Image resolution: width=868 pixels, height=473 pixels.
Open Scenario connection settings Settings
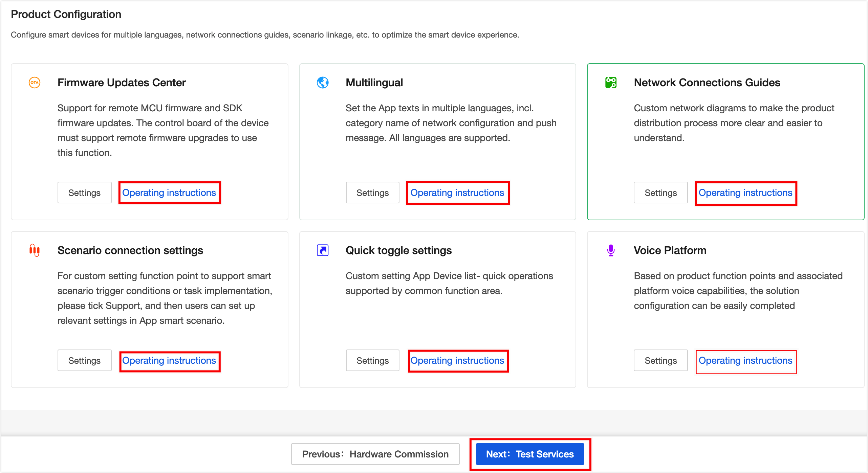click(x=84, y=360)
